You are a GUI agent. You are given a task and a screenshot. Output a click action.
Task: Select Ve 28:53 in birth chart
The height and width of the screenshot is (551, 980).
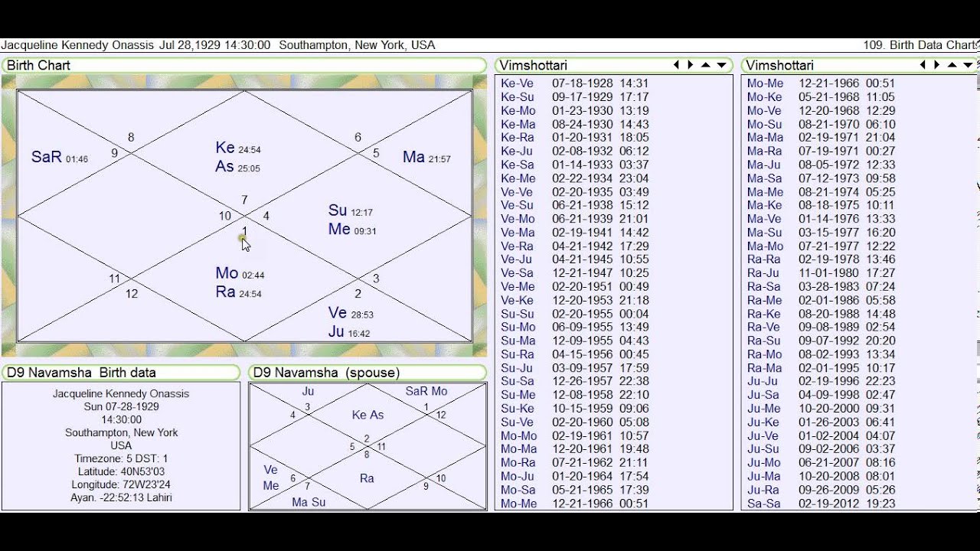351,313
